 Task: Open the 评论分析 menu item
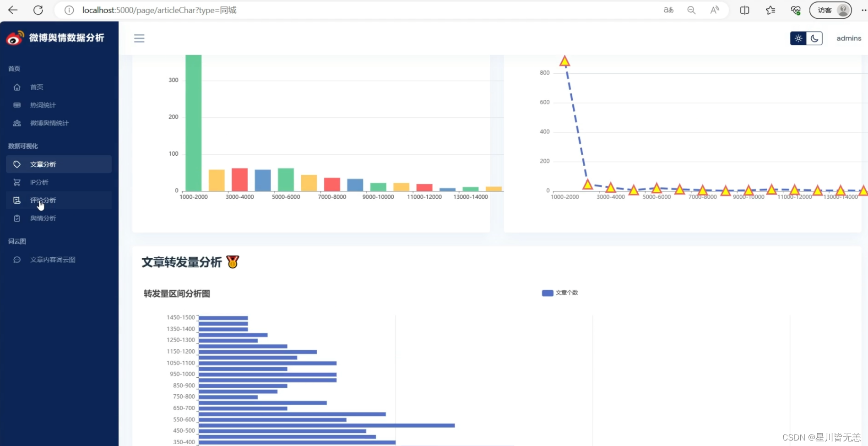click(43, 200)
